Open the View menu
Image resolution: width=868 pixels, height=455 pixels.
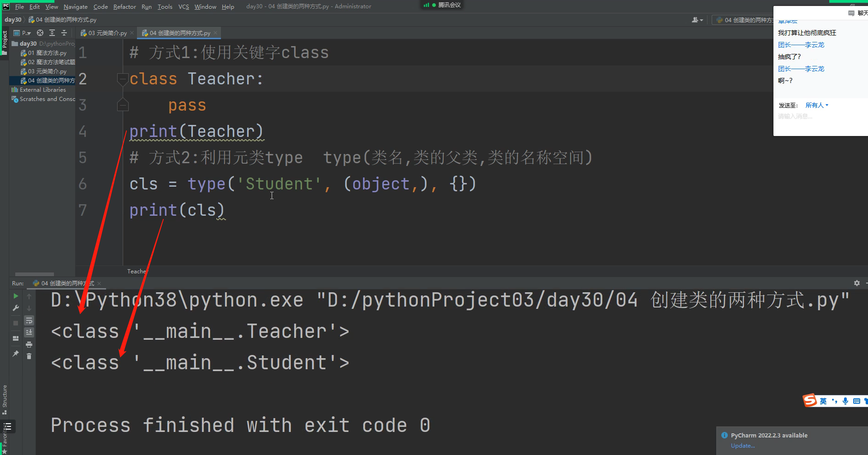click(x=52, y=6)
